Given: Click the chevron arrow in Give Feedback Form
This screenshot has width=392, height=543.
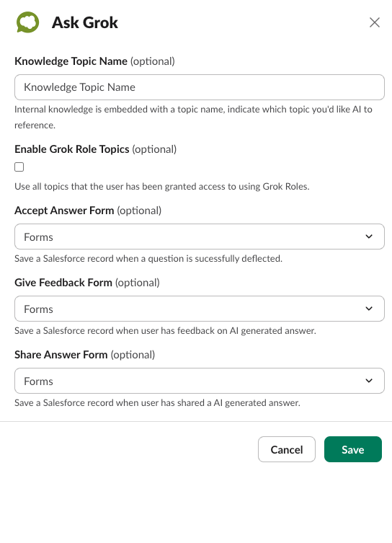Looking at the screenshot, I should click(369, 309).
